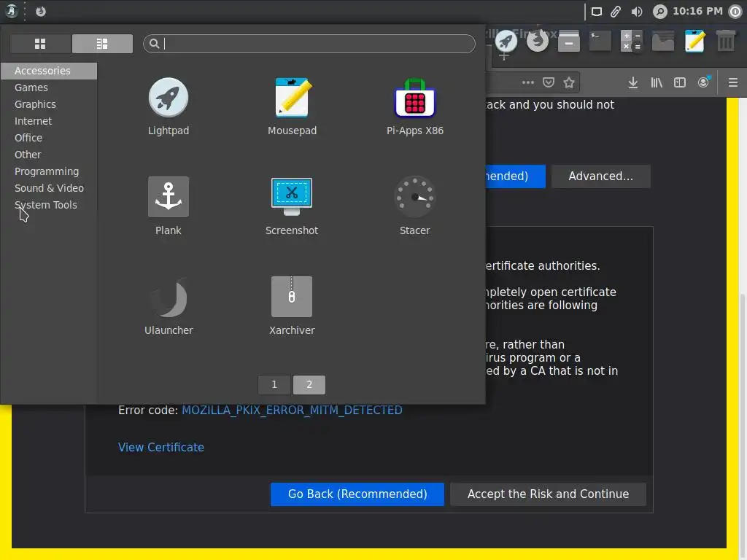
Task: Start the Screenshot tool
Action: [292, 206]
